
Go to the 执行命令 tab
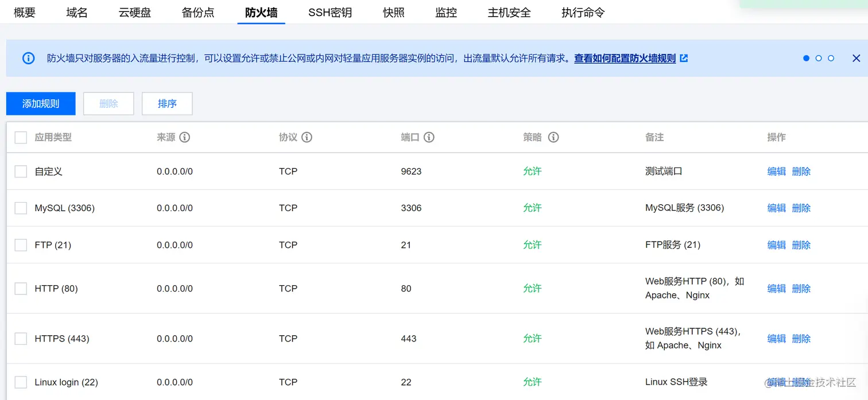583,12
